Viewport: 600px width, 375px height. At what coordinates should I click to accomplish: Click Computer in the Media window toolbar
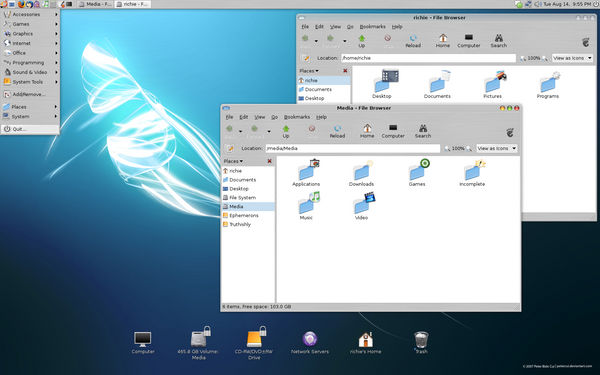[x=393, y=131]
